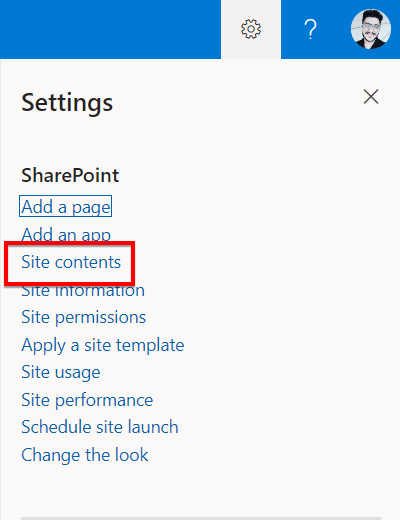Click the Settings gear icon in header

(x=251, y=29)
